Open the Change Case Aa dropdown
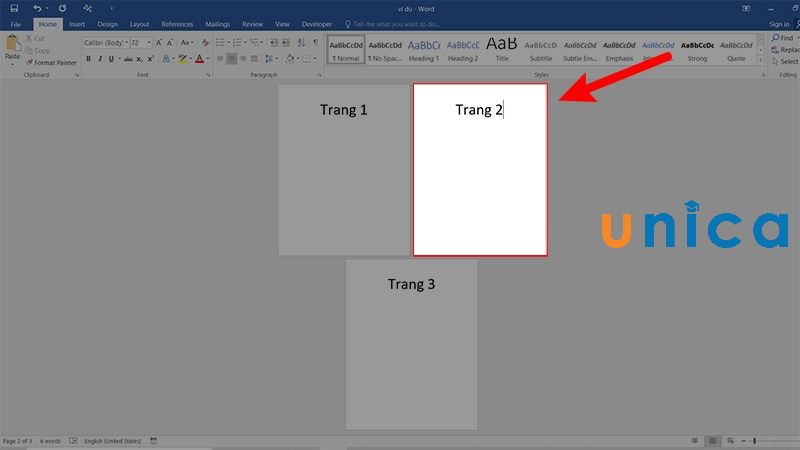This screenshot has width=800, height=450. coord(187,43)
